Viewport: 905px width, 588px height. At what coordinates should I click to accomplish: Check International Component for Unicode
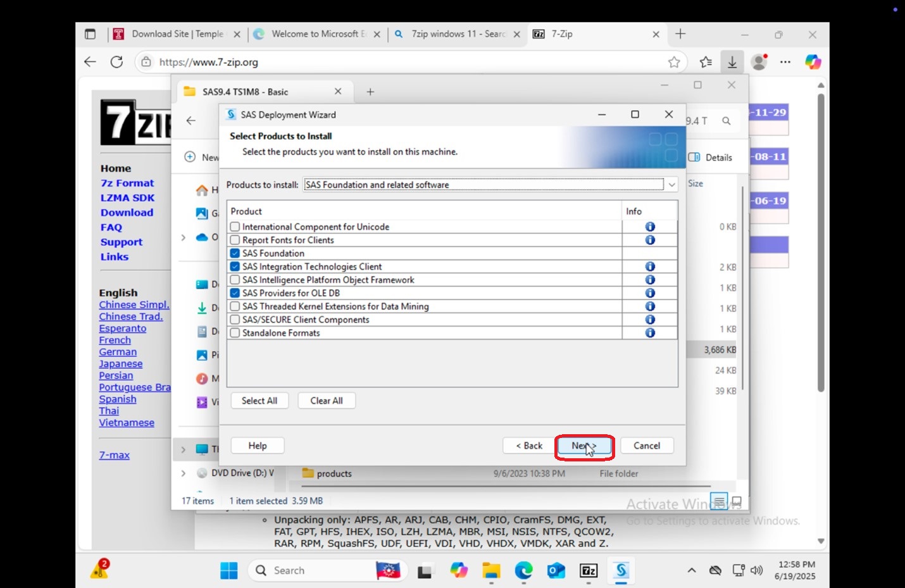[235, 227]
